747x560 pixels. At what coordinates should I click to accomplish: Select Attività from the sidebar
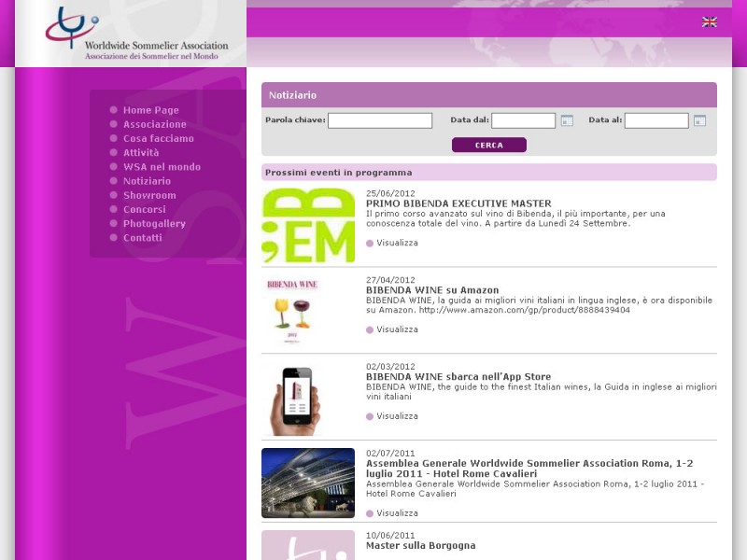[141, 152]
